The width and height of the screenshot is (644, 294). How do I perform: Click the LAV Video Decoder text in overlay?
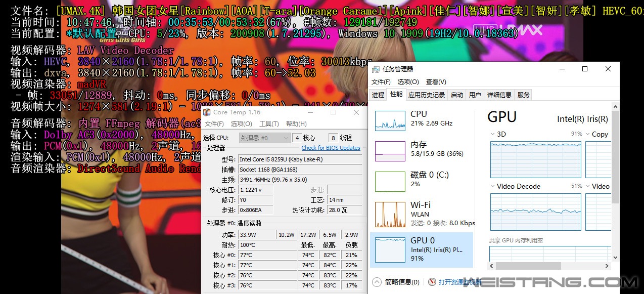point(125,51)
